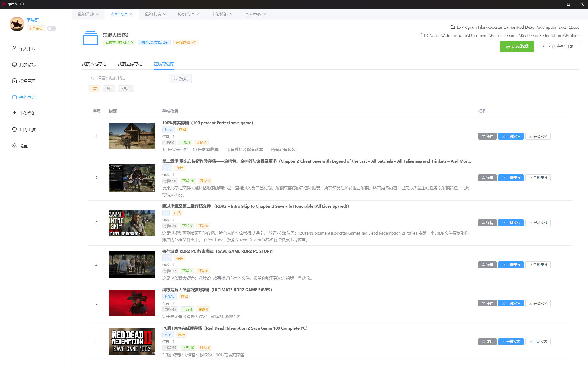The image size is (588, 374).
Task: 一键安装 the 100%完美存档 save
Action: [x=511, y=136]
